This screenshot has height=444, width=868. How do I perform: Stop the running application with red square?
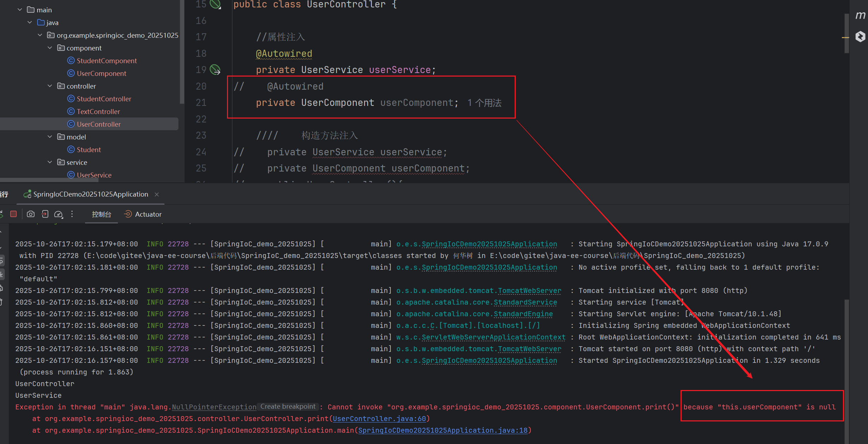coord(13,214)
